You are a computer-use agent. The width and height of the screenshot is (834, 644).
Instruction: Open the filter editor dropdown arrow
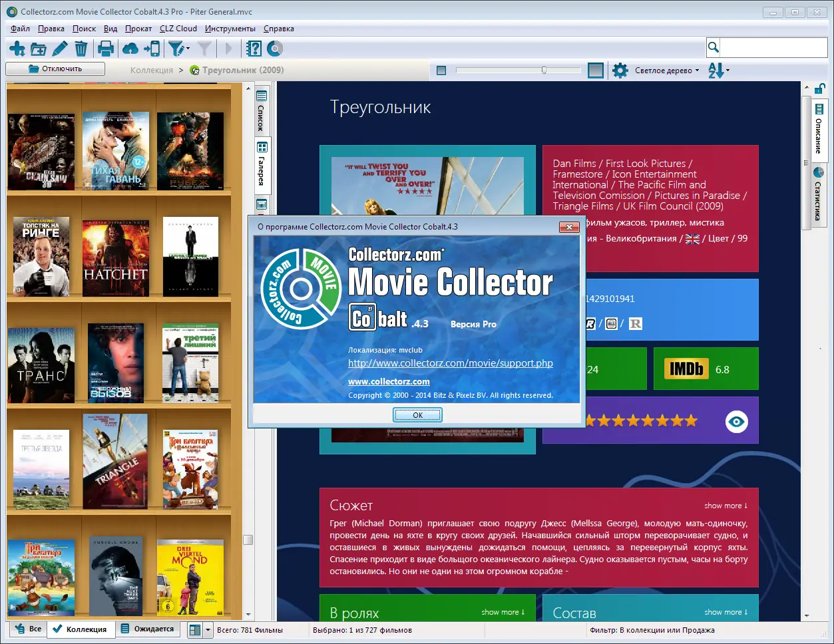[188, 49]
